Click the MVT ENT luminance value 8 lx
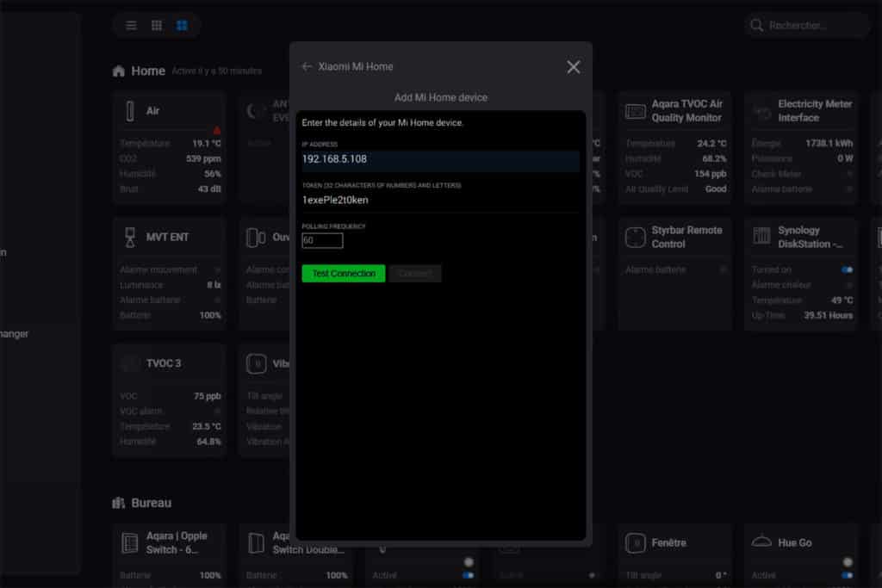This screenshot has height=588, width=882. [x=214, y=286]
